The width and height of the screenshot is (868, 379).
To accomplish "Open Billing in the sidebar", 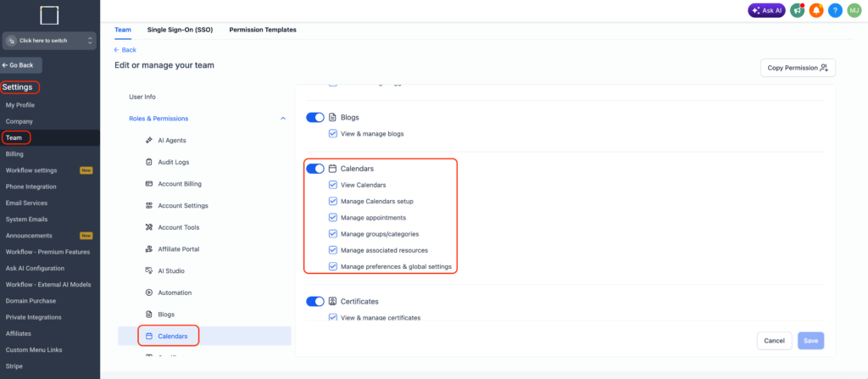I will (x=14, y=154).
